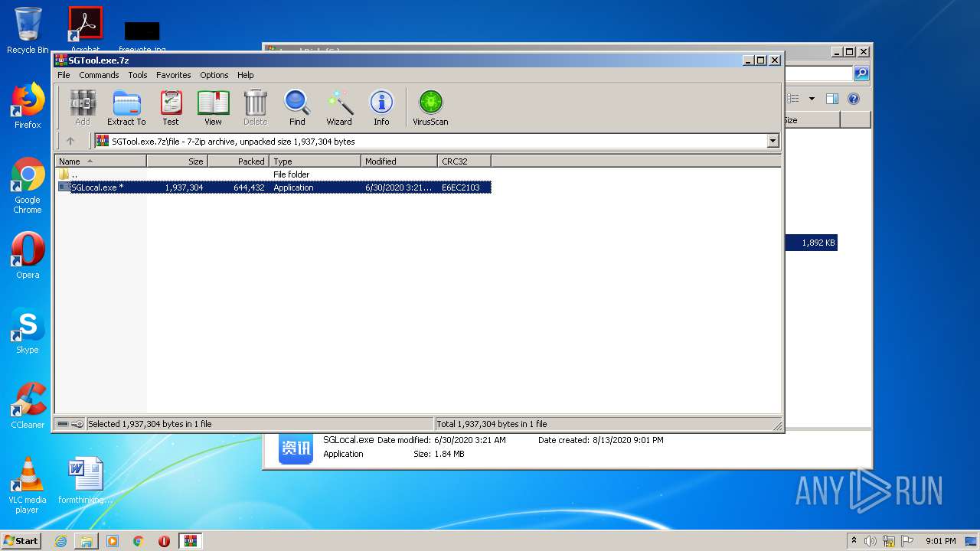Open the Find magnifier tool
This screenshot has height=551, width=980.
pos(297,108)
